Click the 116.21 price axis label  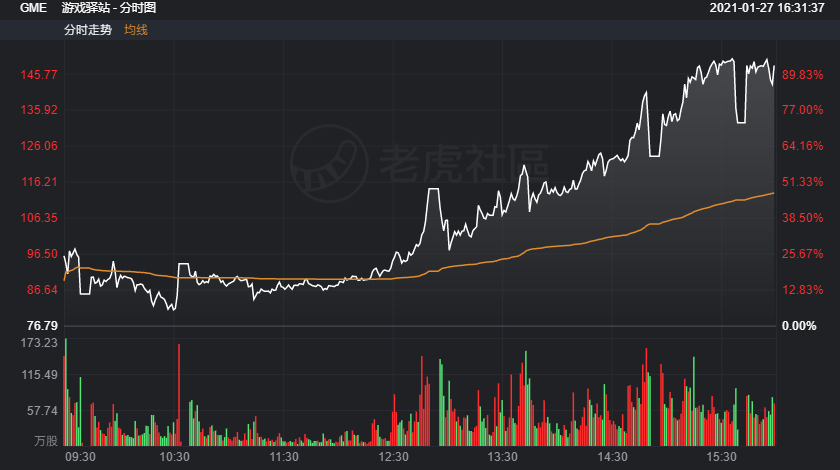(39, 182)
